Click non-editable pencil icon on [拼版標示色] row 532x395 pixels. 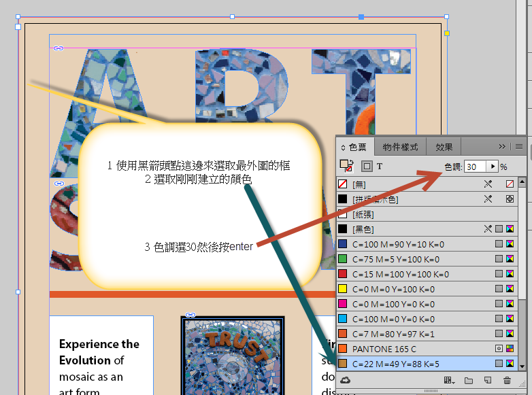(x=488, y=199)
